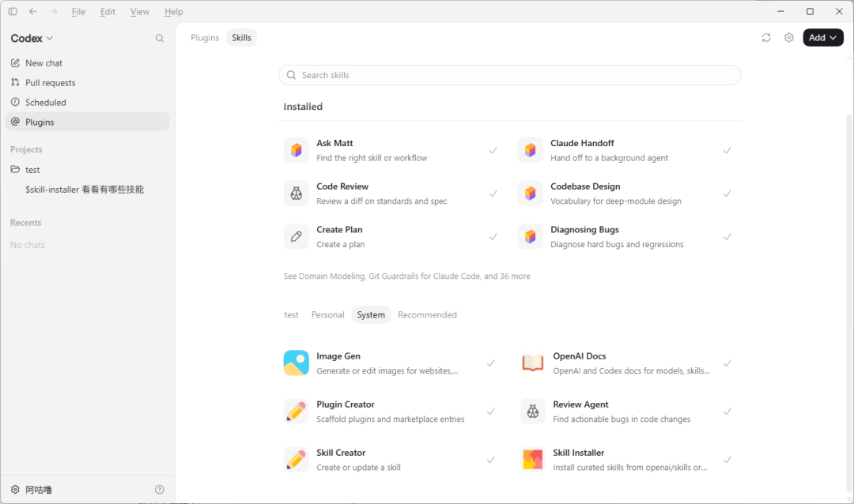Click the Review Agent bug icon

click(x=533, y=412)
